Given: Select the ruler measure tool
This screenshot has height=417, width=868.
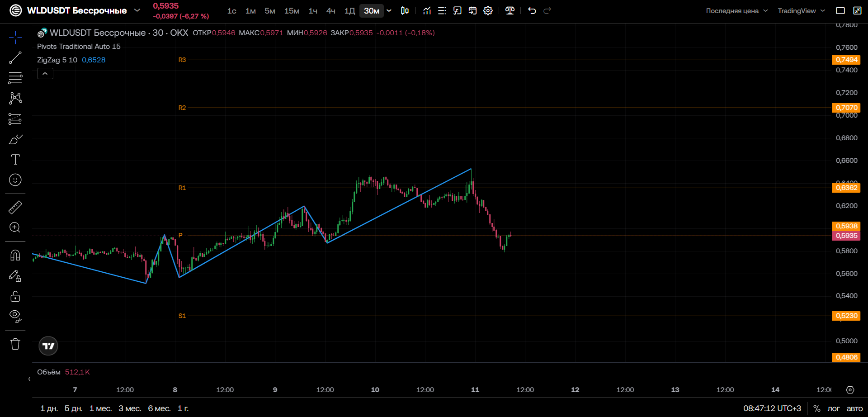Looking at the screenshot, I should [15, 207].
